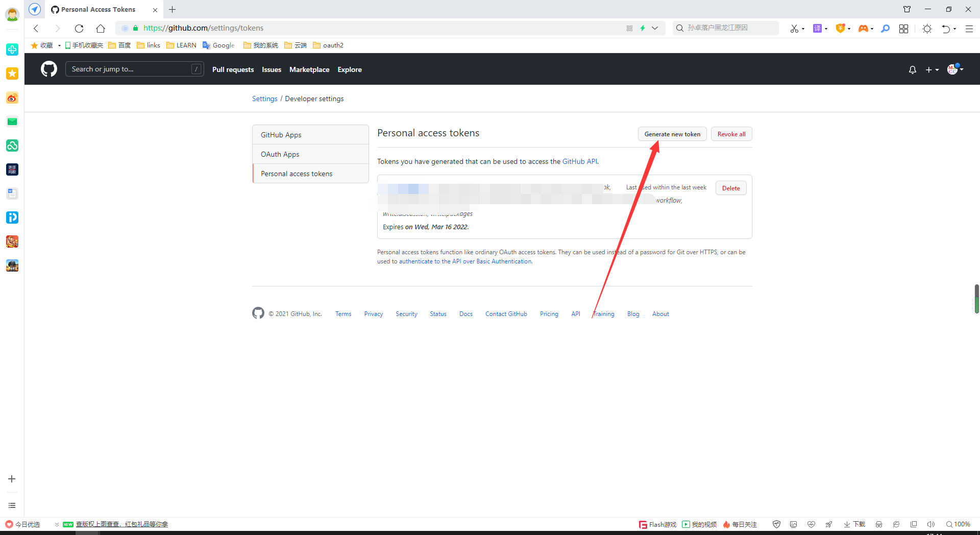This screenshot has width=980, height=535.
Task: Open a new browser tab
Action: [173, 9]
